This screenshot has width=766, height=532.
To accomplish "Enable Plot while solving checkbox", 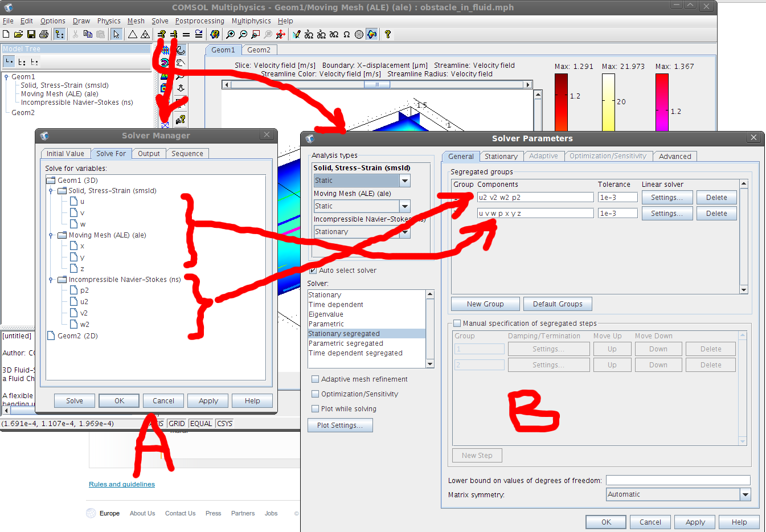I will click(315, 409).
